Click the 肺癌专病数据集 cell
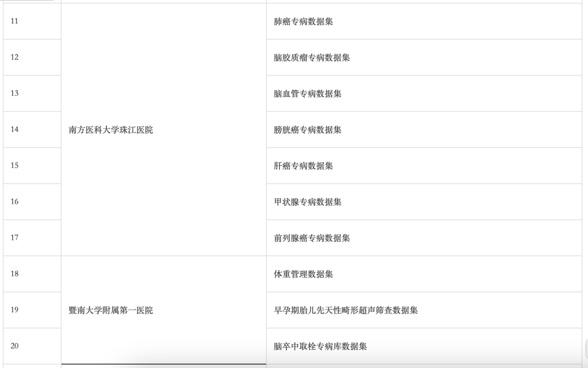Image resolution: width=588 pixels, height=368 pixels. pos(303,22)
